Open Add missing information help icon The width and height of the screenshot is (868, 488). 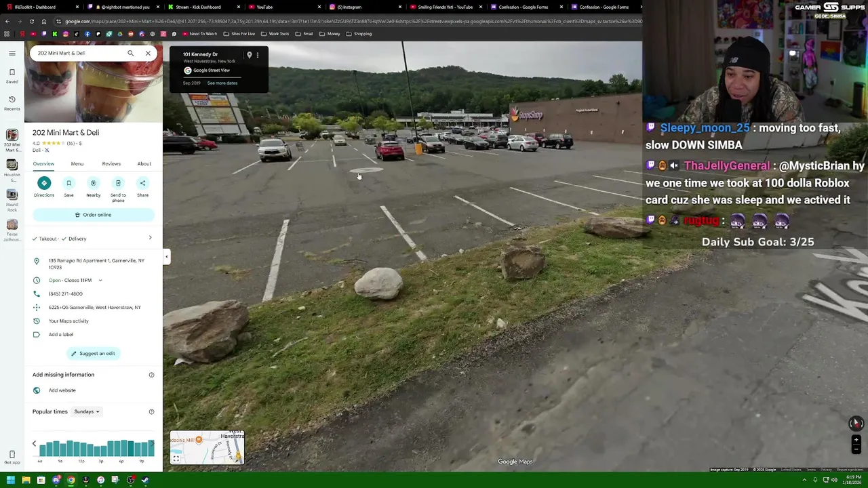pos(151,375)
